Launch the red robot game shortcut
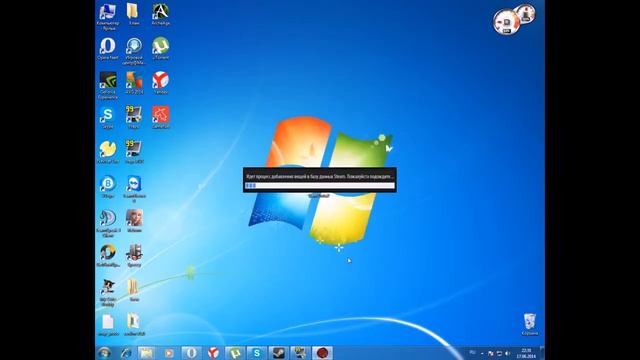 pos(134,256)
